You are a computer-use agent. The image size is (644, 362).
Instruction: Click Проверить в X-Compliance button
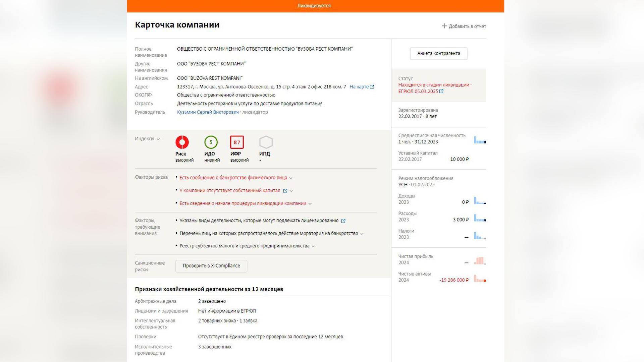point(211,266)
